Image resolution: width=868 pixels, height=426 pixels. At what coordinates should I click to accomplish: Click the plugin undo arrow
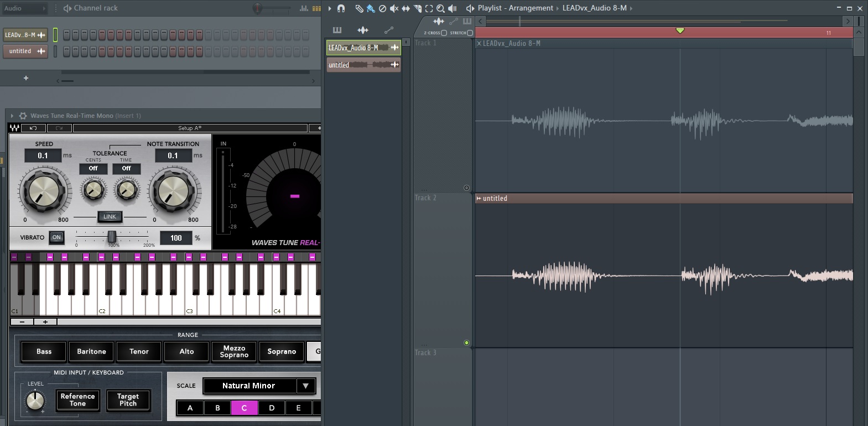pyautogui.click(x=33, y=128)
